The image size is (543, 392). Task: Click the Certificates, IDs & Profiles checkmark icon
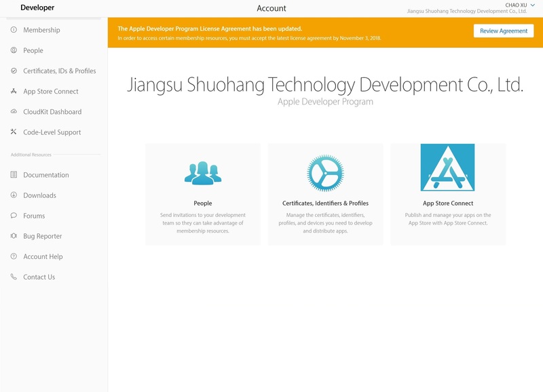[x=14, y=71]
